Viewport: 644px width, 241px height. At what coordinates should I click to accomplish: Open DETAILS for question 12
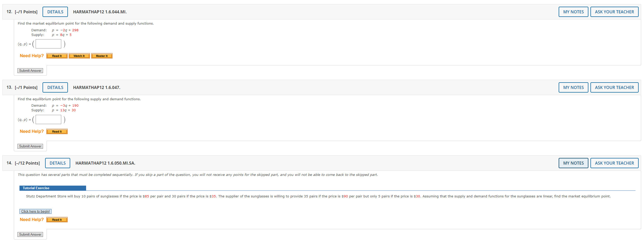click(x=55, y=12)
